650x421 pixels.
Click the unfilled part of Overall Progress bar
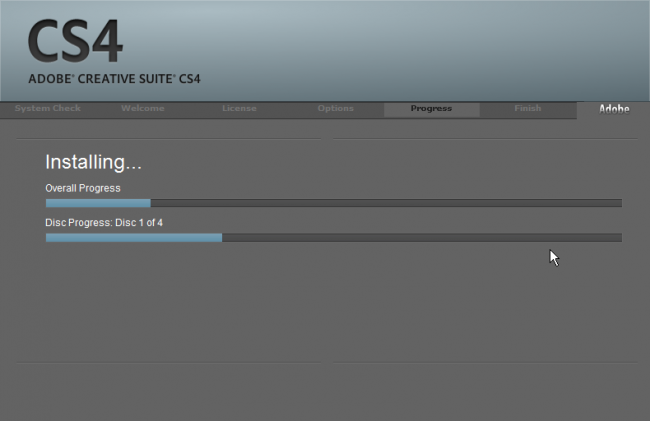click(385, 203)
